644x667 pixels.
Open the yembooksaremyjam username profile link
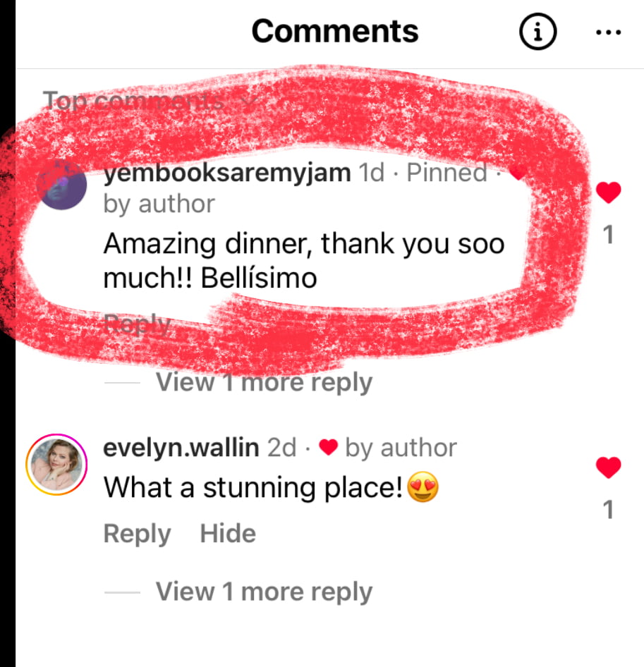click(x=227, y=173)
